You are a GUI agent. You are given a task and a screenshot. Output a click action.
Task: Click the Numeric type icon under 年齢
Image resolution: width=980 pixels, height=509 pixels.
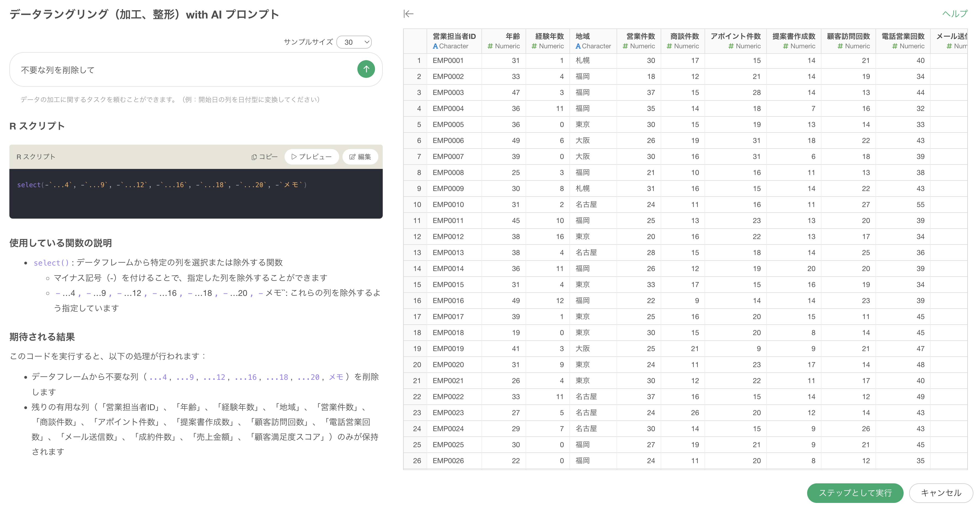490,46
